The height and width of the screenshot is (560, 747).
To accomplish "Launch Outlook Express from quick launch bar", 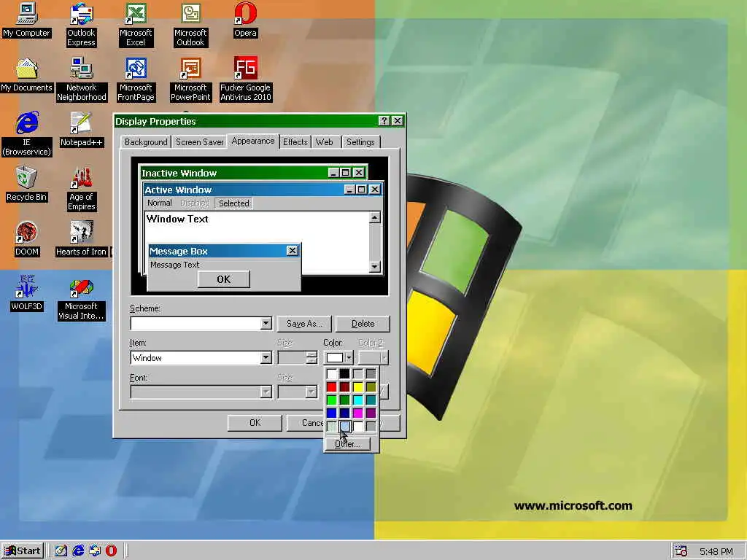I will pyautogui.click(x=94, y=551).
